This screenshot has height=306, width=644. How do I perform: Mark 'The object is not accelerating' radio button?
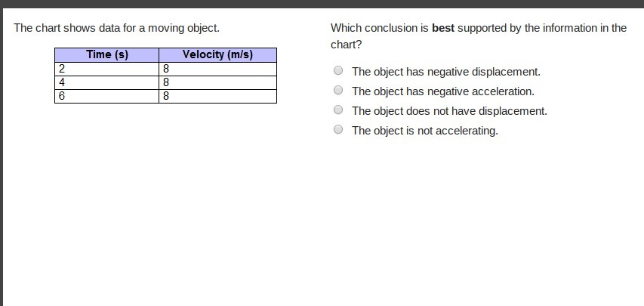[338, 130]
